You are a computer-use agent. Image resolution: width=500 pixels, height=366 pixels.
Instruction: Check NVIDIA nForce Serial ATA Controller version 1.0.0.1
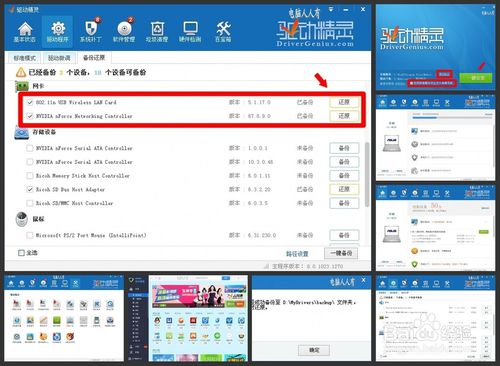pos(30,148)
